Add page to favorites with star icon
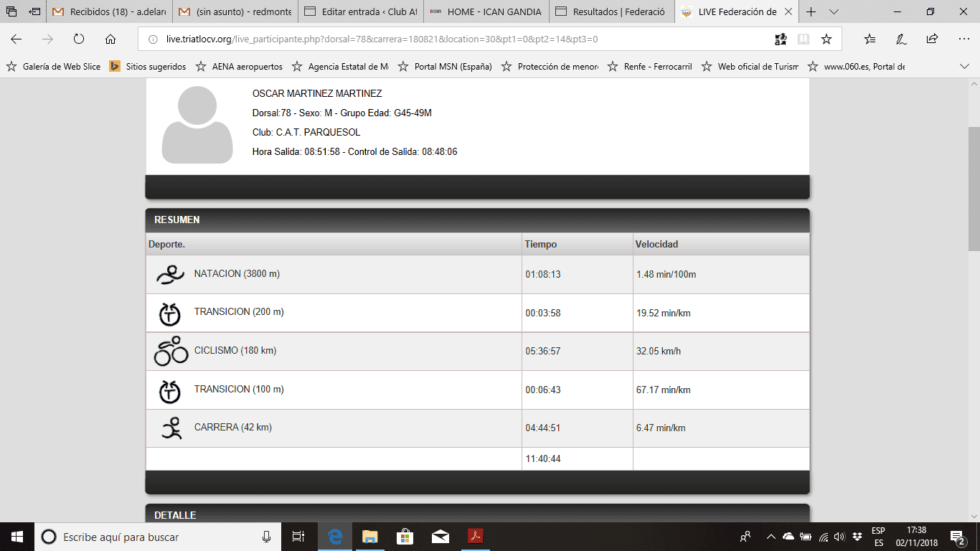980x551 pixels. 826,39
